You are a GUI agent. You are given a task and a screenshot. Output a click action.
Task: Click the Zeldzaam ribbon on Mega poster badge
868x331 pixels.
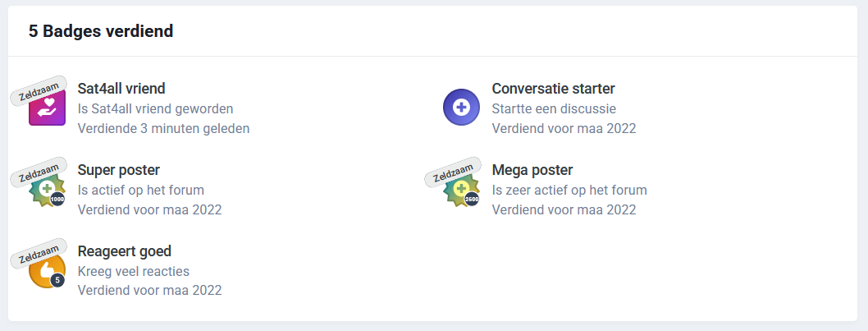pos(453,172)
